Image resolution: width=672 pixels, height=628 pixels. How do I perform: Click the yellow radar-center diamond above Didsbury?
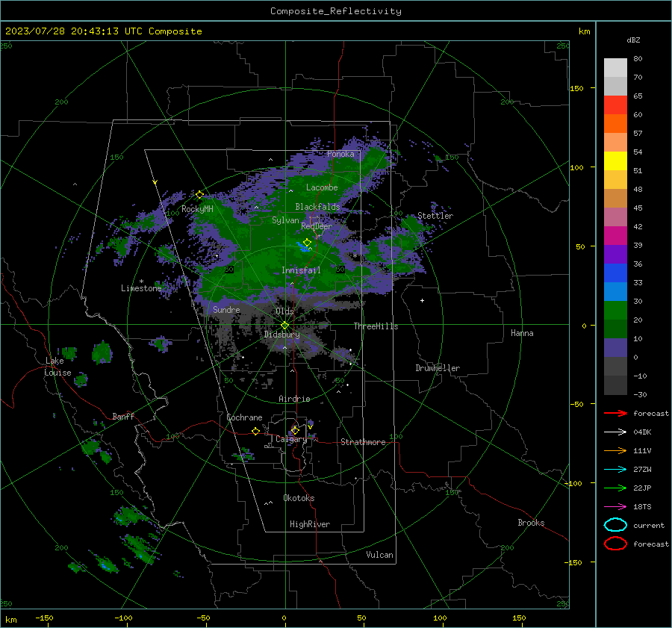pyautogui.click(x=284, y=326)
